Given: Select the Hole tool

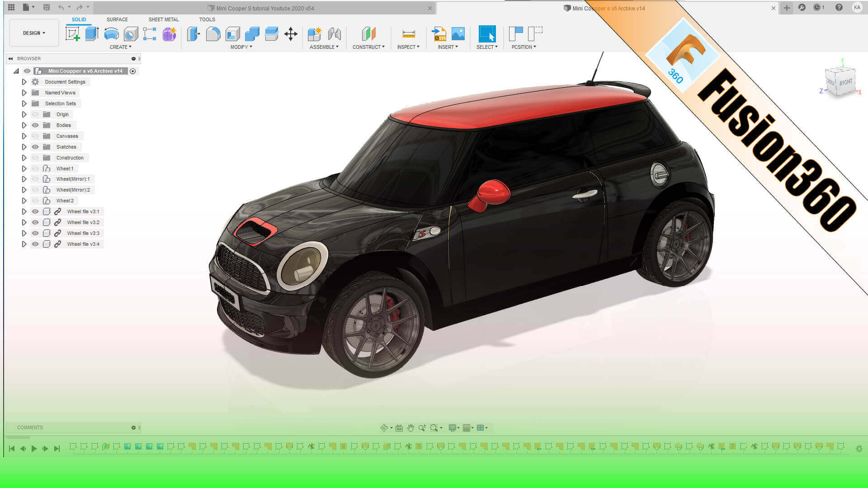Looking at the screenshot, I should [x=131, y=34].
